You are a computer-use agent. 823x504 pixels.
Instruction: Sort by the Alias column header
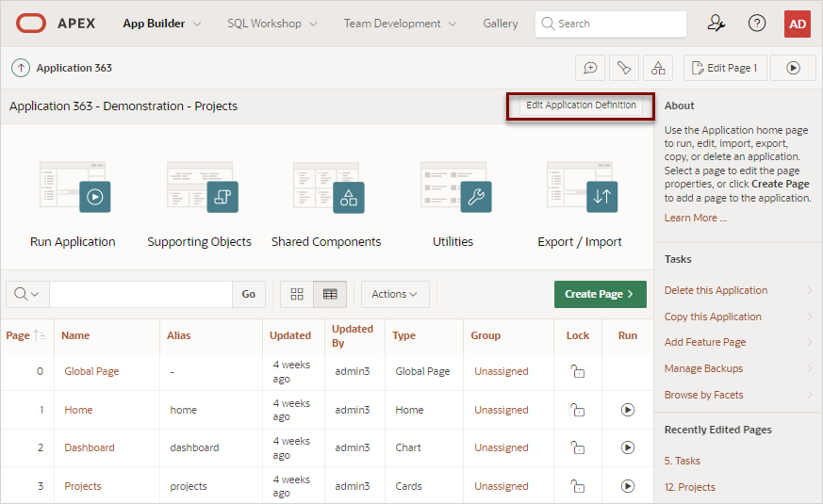pos(178,335)
